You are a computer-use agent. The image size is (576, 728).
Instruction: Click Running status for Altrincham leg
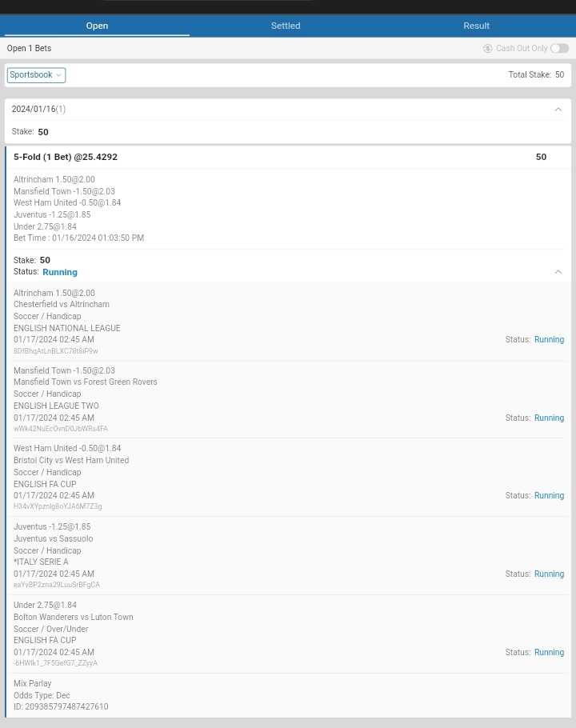tap(549, 339)
